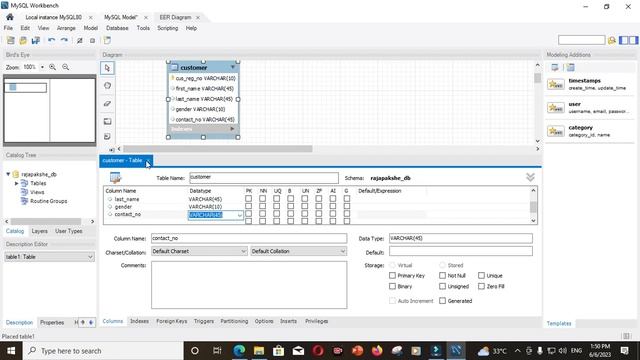Open the User Types tab
This screenshot has width=640, height=360.
pyautogui.click(x=69, y=231)
